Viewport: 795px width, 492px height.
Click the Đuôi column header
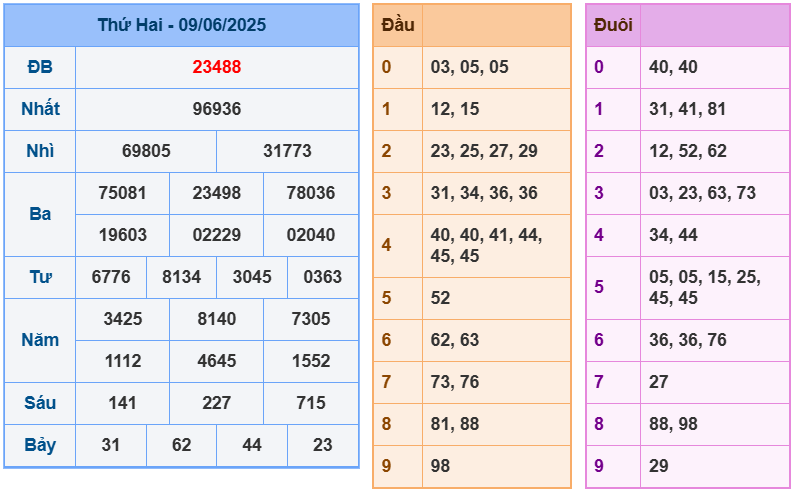click(613, 25)
